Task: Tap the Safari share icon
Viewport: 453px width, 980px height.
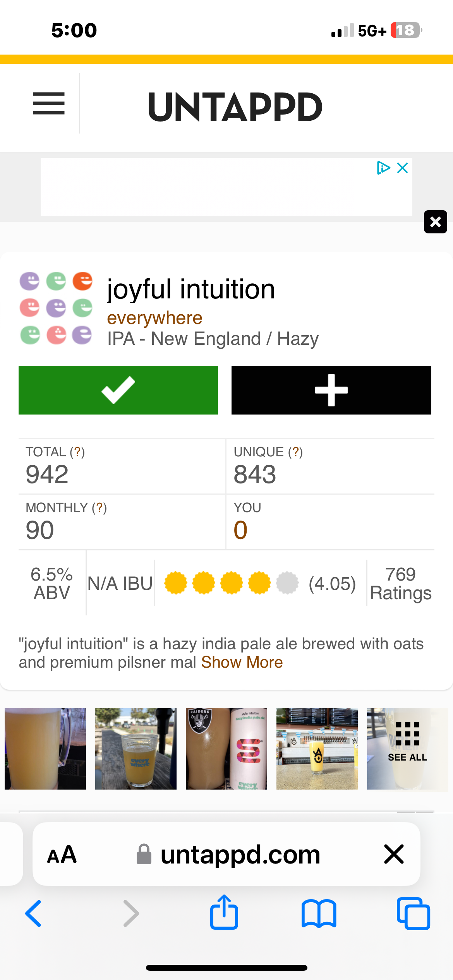Action: tap(224, 913)
